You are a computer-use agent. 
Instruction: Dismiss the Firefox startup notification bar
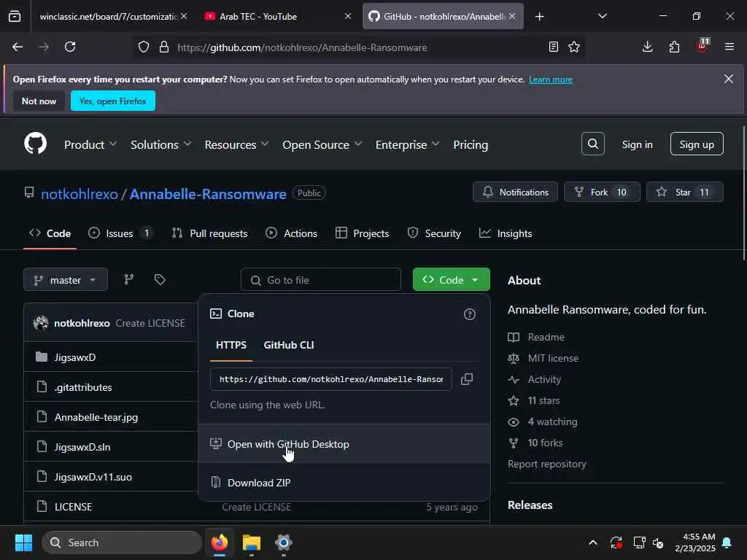coord(729,79)
